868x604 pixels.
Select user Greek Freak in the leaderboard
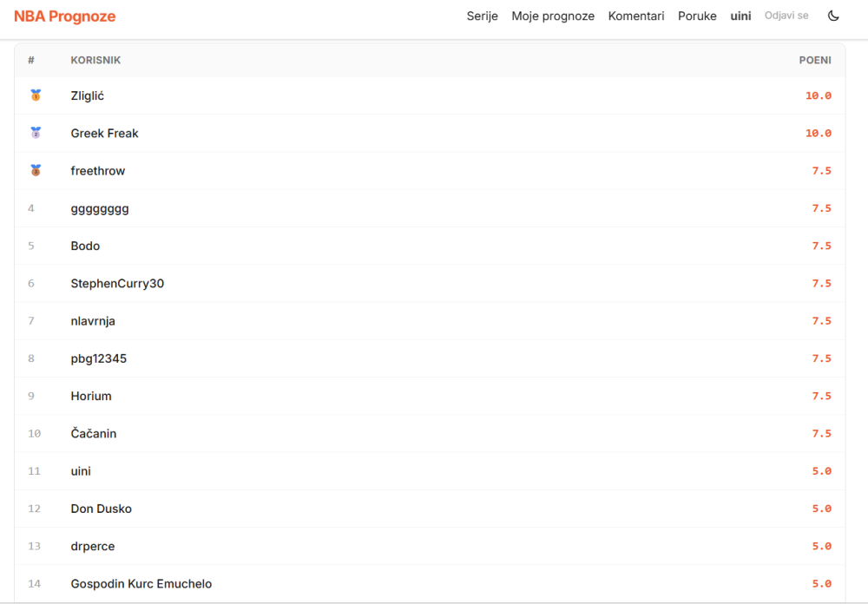click(x=105, y=134)
